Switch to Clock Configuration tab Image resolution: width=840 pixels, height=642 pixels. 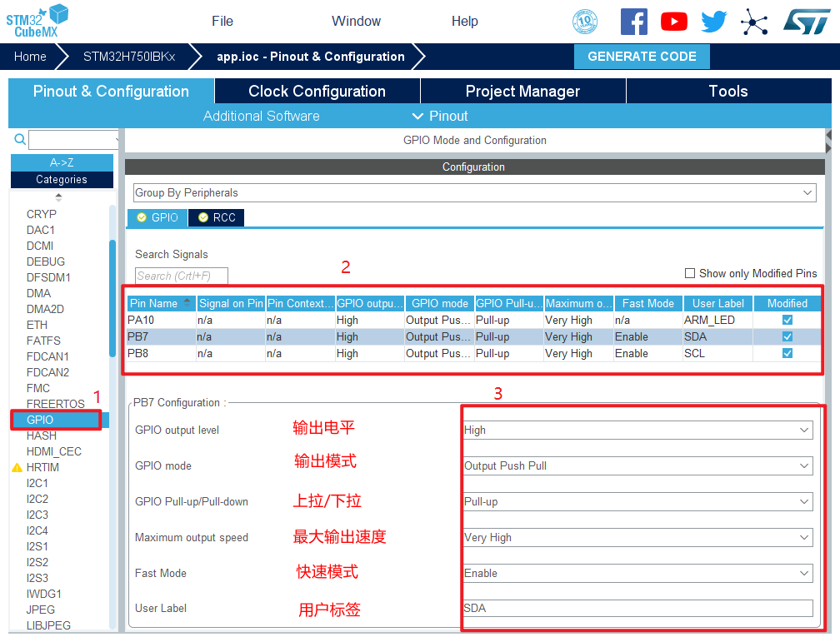[317, 92]
